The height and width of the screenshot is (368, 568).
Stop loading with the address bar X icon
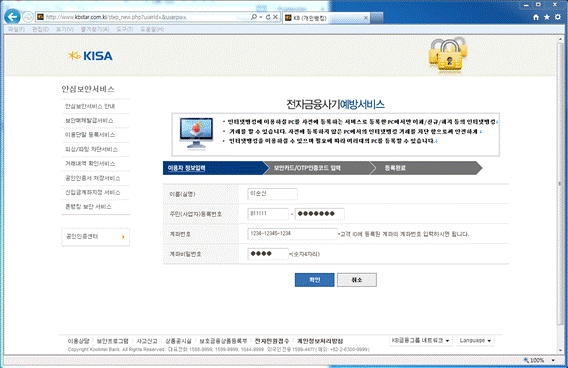click(x=275, y=17)
